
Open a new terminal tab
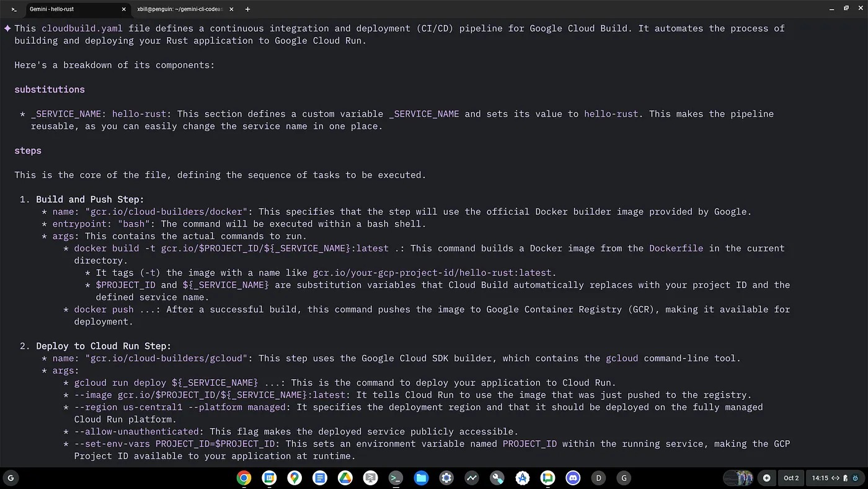coord(247,9)
